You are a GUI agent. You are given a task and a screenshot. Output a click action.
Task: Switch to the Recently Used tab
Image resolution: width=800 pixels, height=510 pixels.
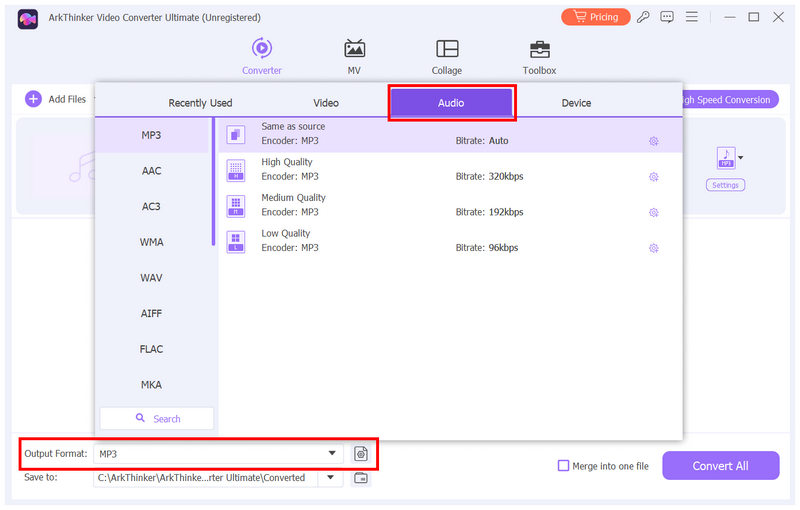click(200, 103)
